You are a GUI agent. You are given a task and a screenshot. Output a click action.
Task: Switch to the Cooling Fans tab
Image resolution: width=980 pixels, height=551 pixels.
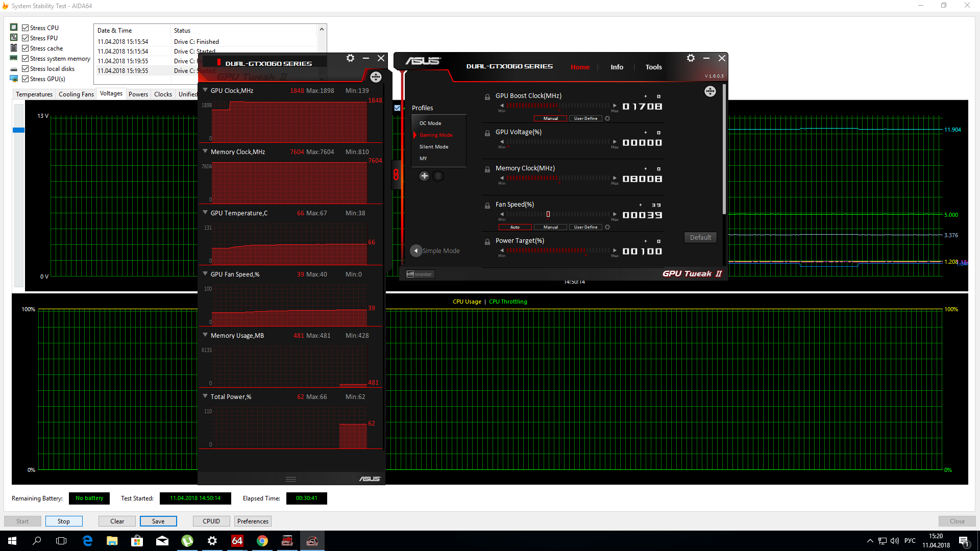tap(76, 94)
